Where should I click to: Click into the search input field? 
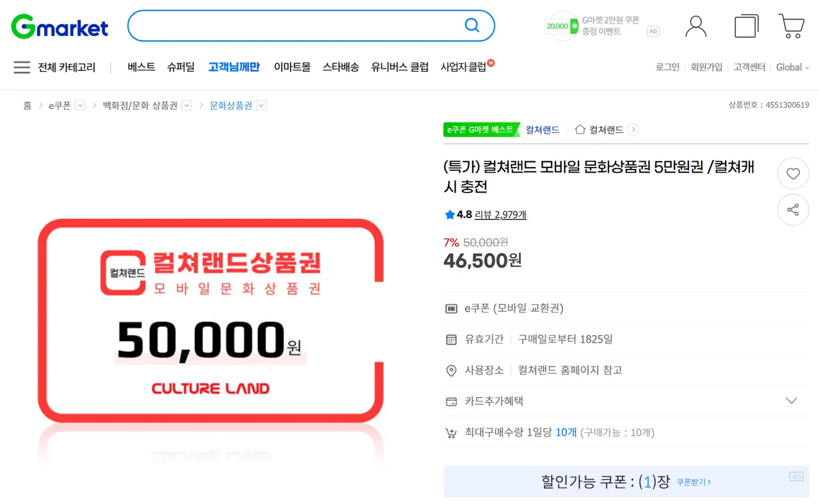(x=294, y=26)
